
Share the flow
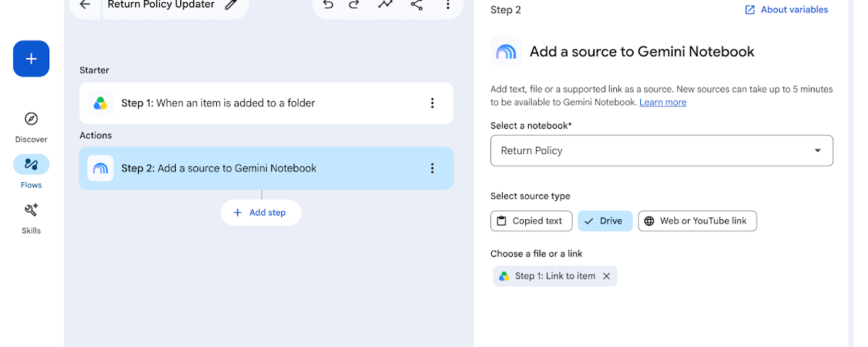point(417,5)
